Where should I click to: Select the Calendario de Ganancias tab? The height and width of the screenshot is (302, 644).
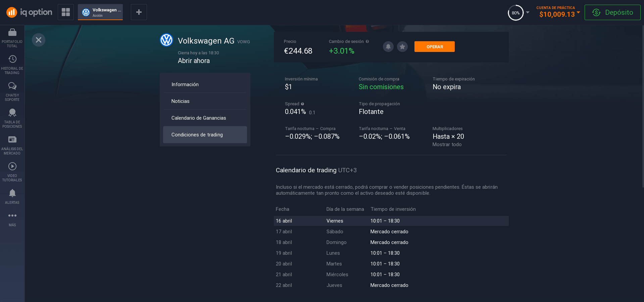pos(205,118)
